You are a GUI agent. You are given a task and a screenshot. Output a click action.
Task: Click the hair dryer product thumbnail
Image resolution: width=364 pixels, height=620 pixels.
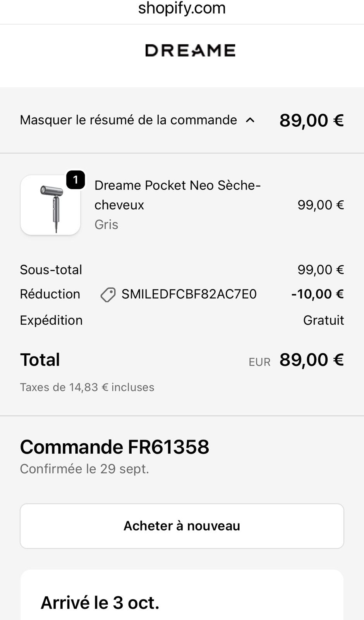[x=50, y=205]
